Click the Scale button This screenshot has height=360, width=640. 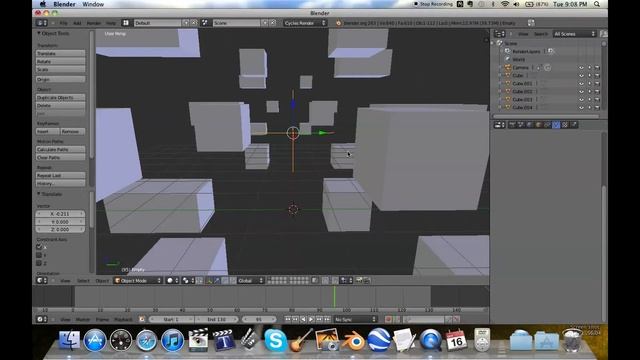pos(61,69)
